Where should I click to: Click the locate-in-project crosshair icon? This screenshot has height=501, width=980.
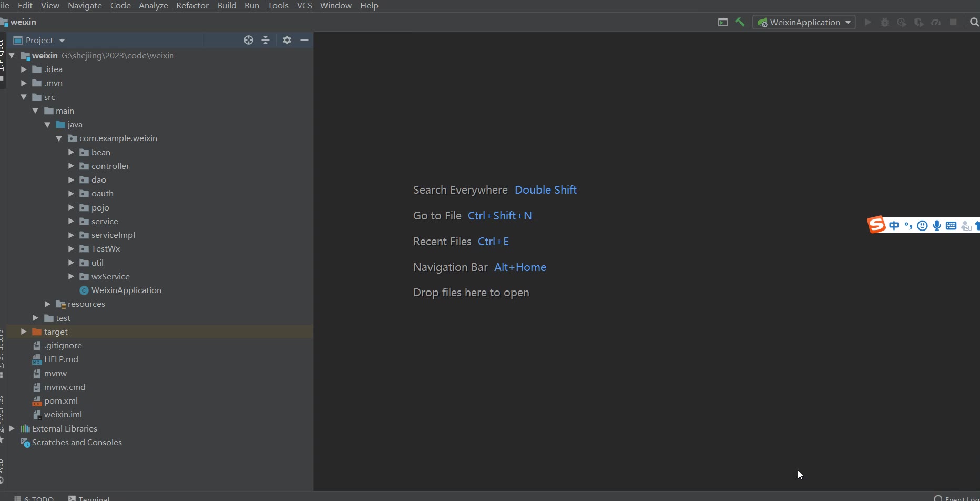249,40
